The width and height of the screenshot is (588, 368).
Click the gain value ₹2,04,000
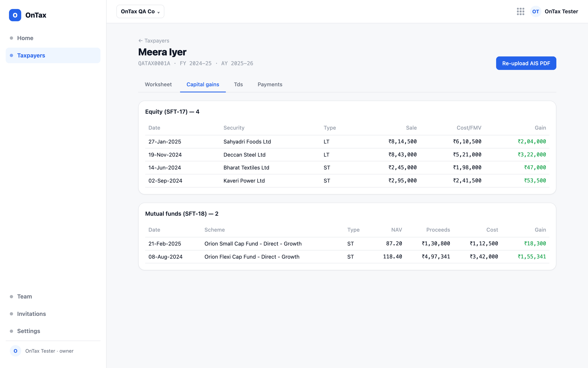pyautogui.click(x=532, y=142)
